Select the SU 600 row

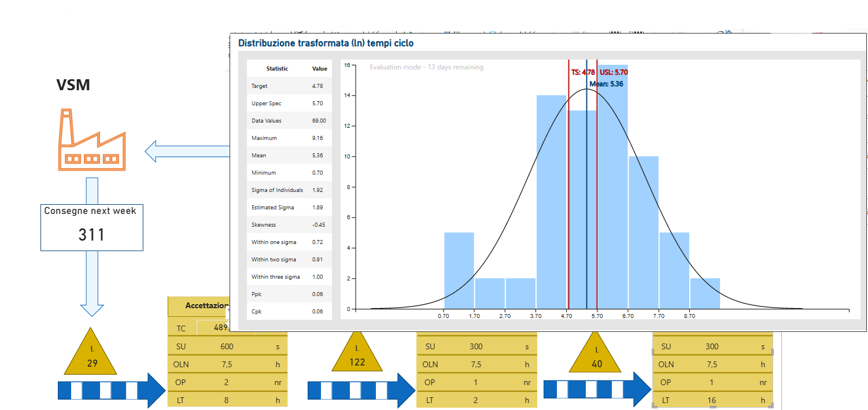click(x=227, y=347)
